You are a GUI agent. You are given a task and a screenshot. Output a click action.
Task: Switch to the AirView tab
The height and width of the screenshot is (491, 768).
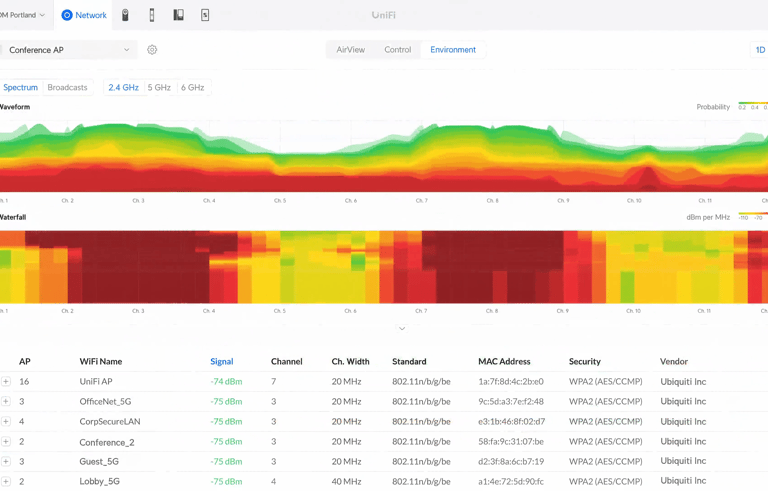pos(350,50)
